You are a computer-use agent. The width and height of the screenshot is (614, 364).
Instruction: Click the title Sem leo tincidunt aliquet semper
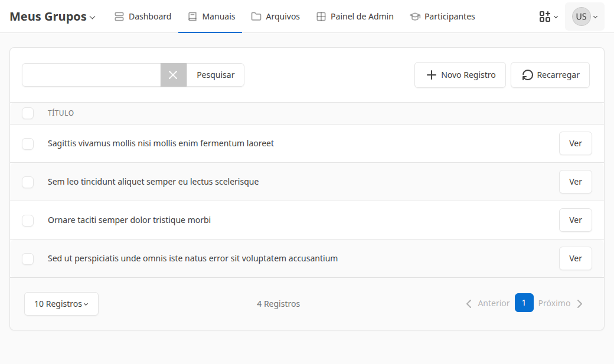tap(153, 182)
